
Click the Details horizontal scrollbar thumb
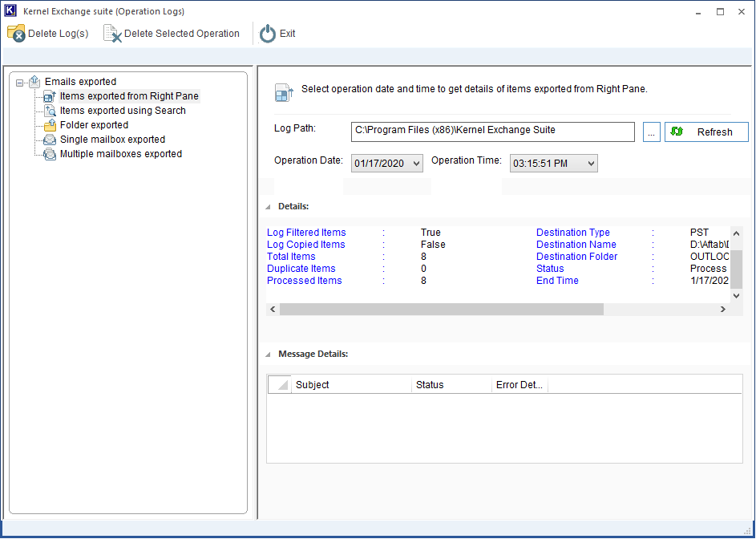coord(441,310)
